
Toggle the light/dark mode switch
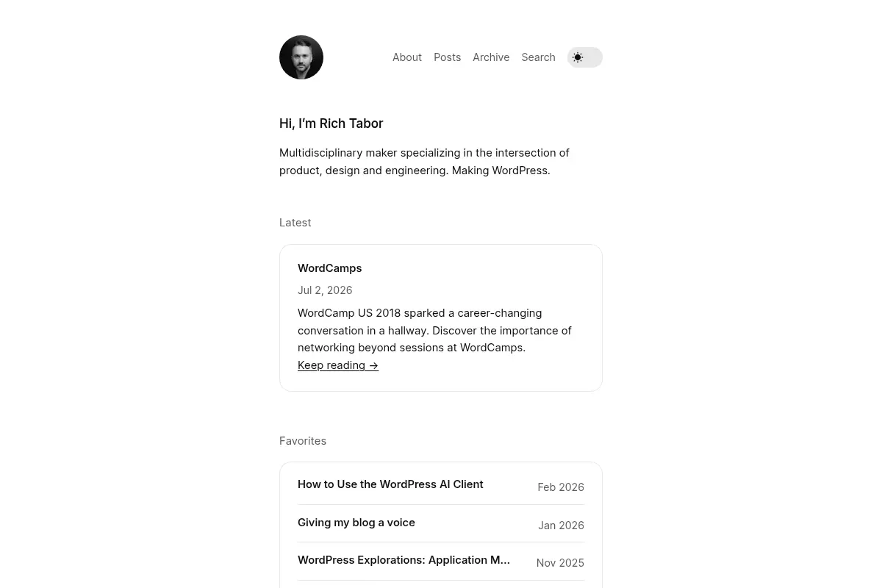pyautogui.click(x=585, y=57)
